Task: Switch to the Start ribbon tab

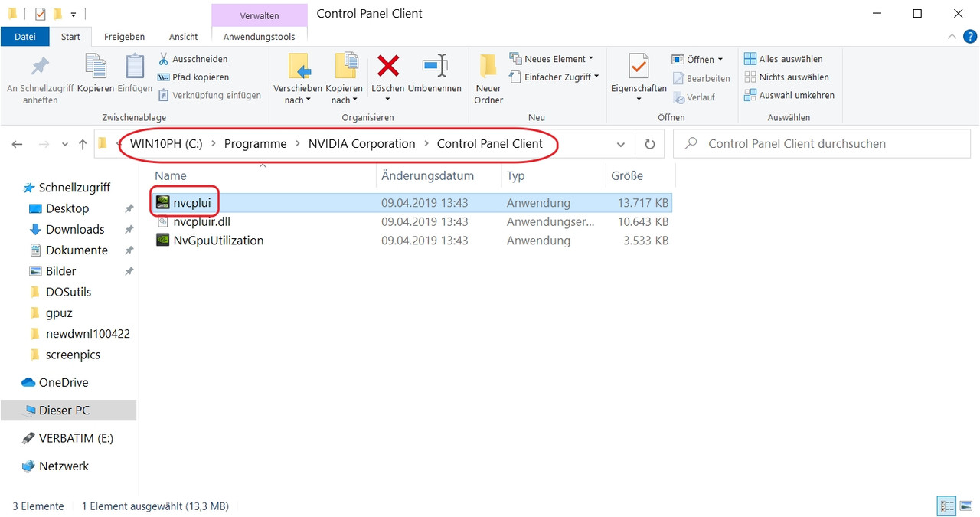Action: click(x=70, y=36)
